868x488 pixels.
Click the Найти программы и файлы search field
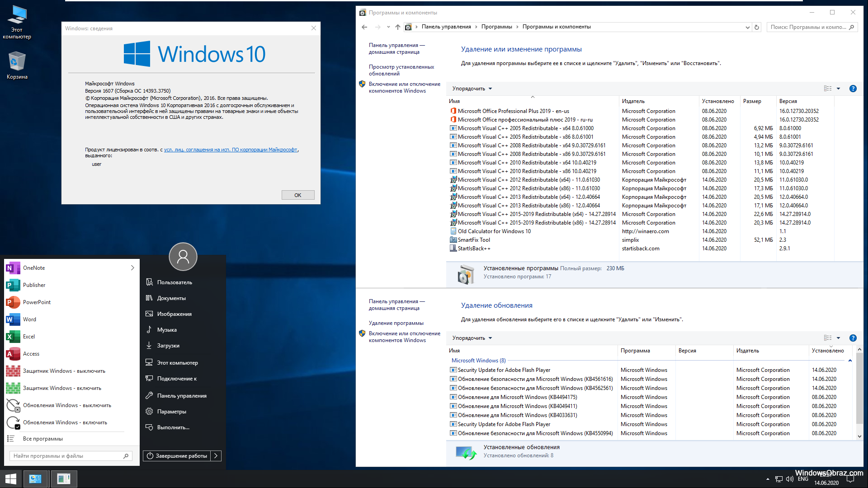(x=67, y=456)
